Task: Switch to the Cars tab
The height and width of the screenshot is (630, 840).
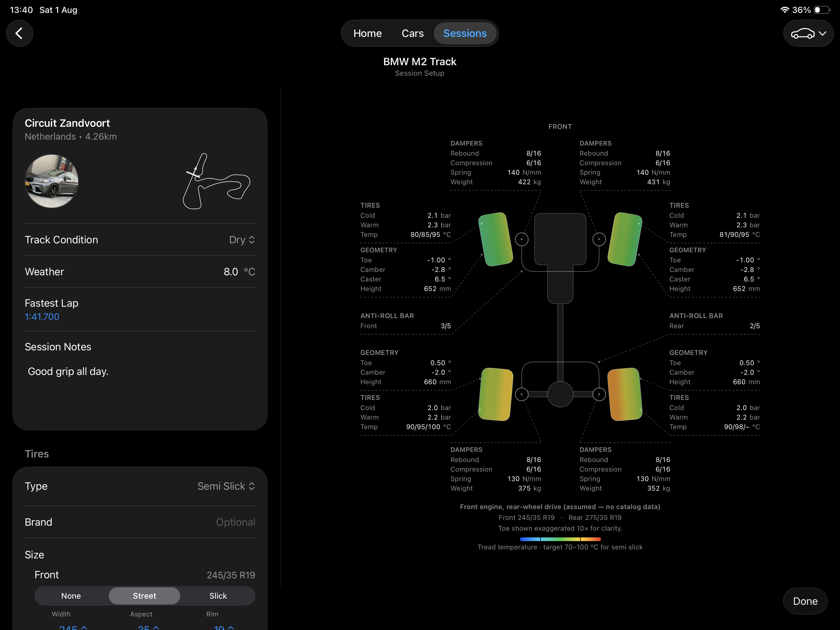Action: point(412,34)
